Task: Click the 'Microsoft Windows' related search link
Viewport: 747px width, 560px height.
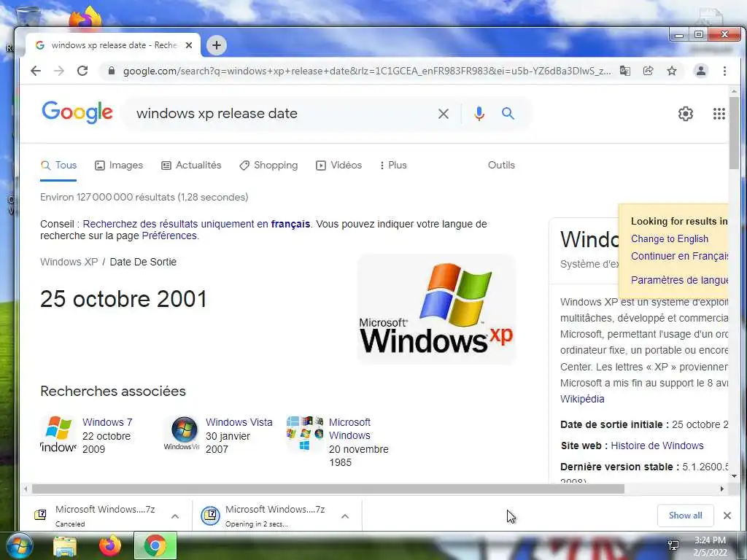Action: (350, 429)
